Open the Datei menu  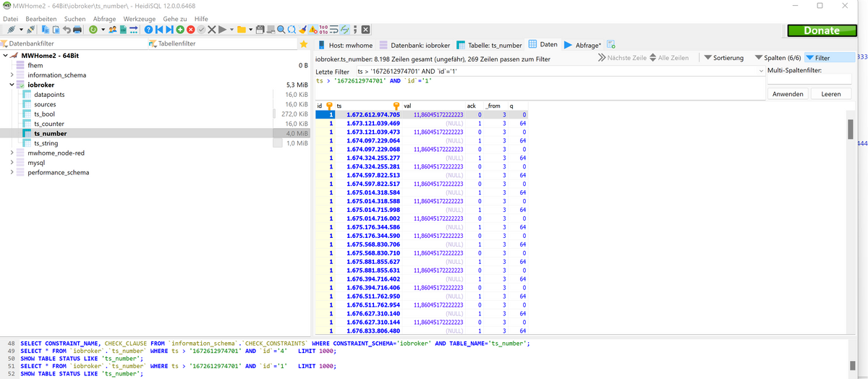point(11,18)
